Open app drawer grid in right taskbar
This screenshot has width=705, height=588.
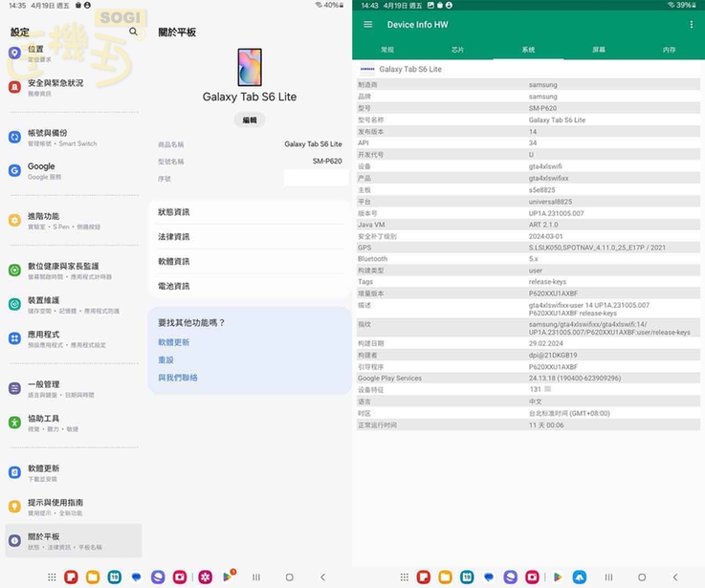[405, 577]
